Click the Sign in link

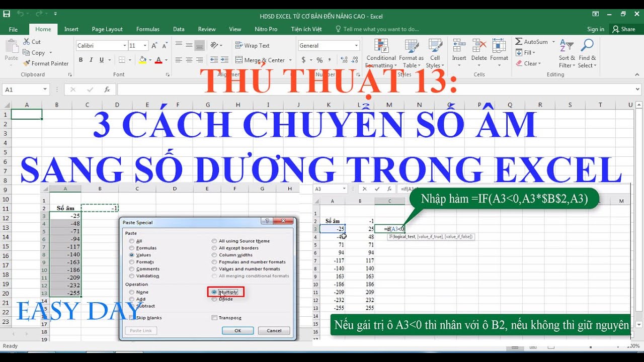tap(596, 29)
